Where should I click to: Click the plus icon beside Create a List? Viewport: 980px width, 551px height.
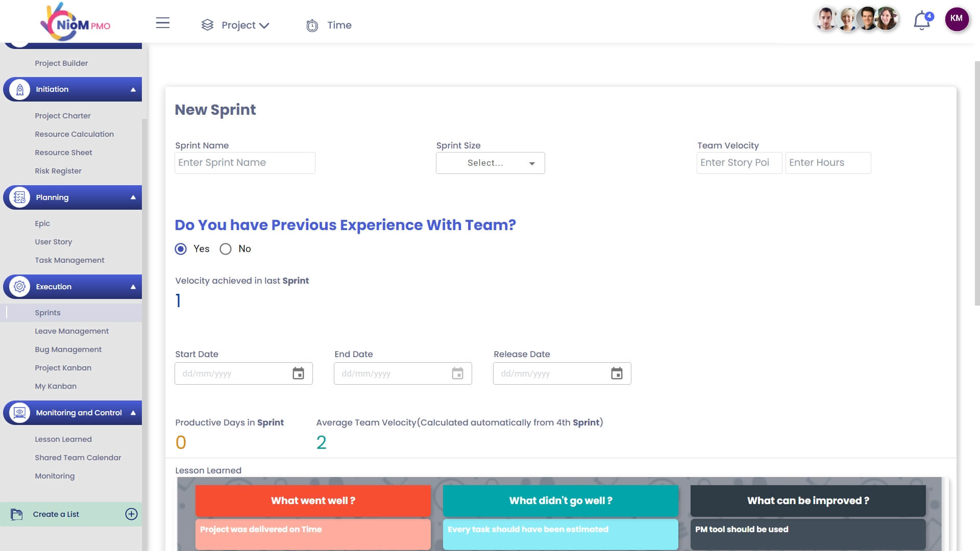click(131, 514)
